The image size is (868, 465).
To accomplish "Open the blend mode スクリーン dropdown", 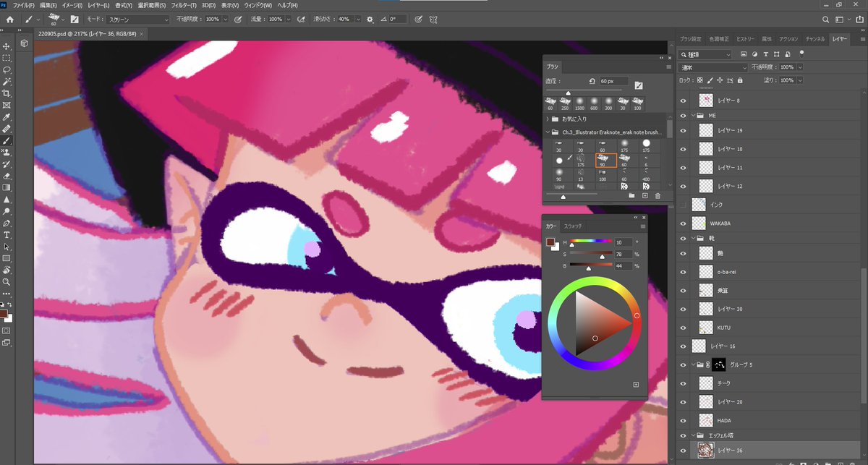I will point(138,19).
